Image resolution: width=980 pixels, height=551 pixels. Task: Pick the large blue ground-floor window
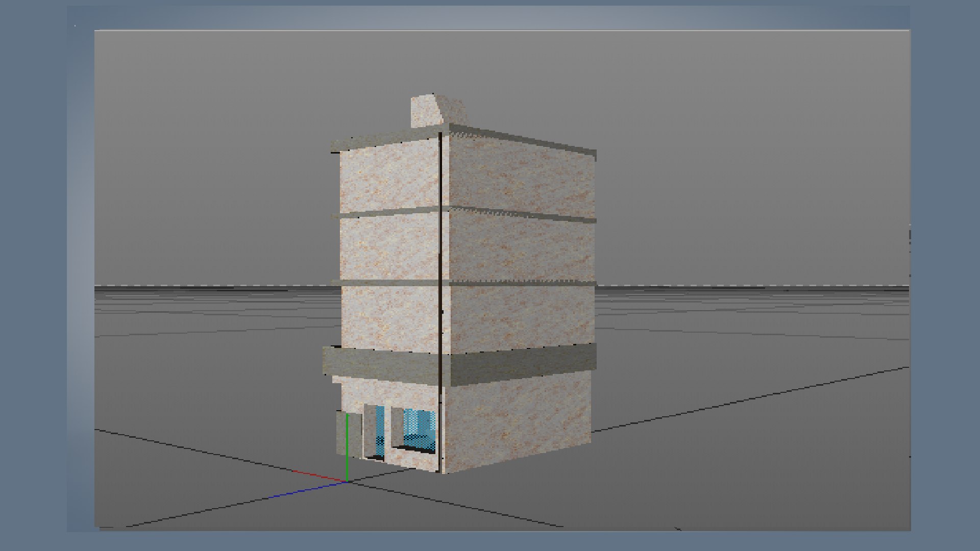click(420, 430)
